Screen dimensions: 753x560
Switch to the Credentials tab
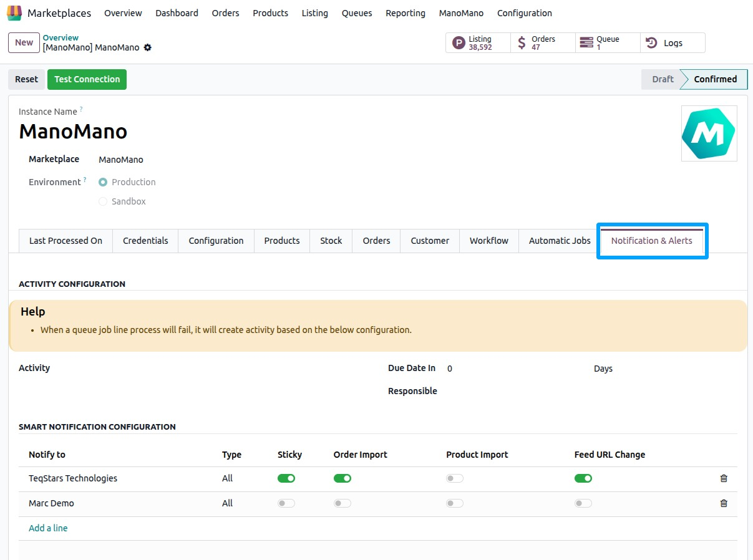click(x=145, y=241)
